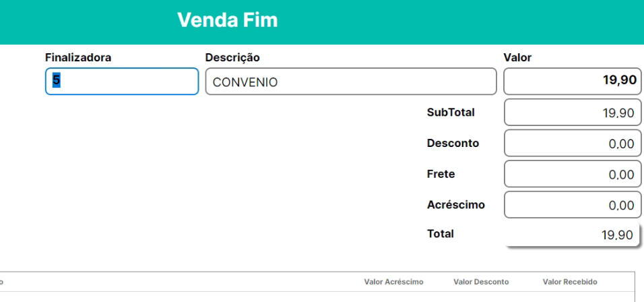
Task: Click into the Desconto field
Action: (572, 144)
